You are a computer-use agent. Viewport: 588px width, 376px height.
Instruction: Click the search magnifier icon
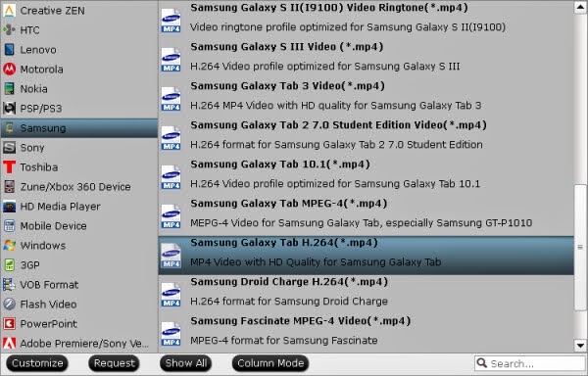[x=482, y=363]
